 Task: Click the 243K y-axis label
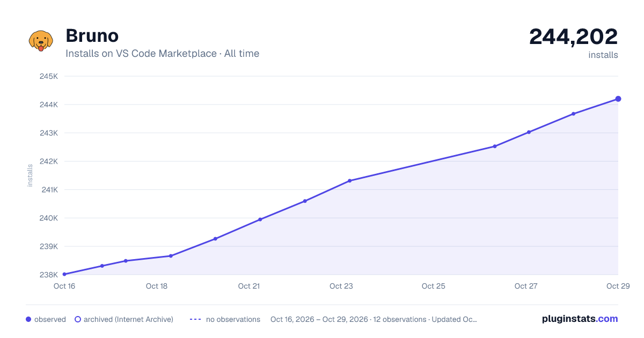pyautogui.click(x=49, y=133)
